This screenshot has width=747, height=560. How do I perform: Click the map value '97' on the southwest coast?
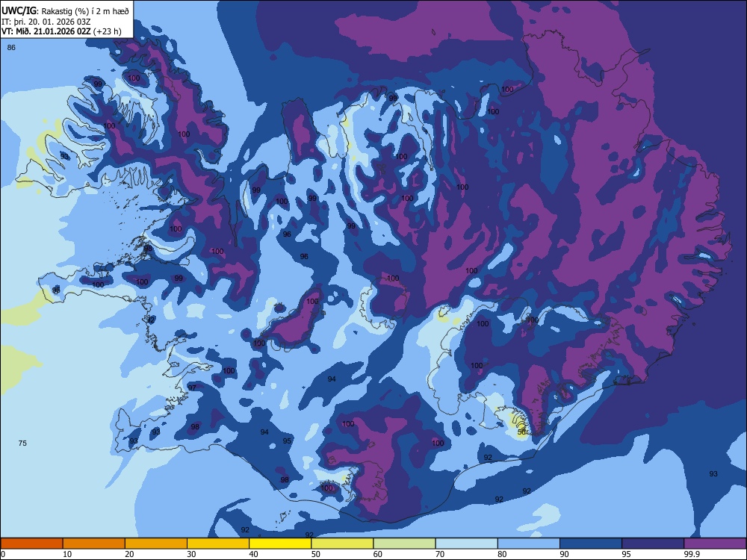(192, 388)
